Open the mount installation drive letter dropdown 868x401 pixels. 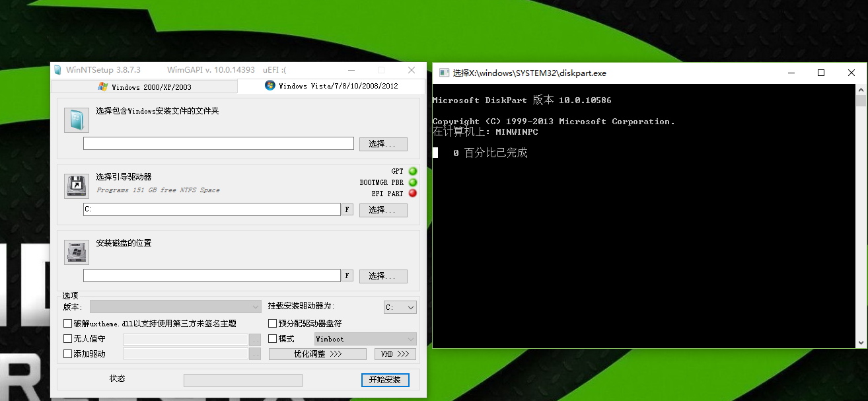pos(400,307)
